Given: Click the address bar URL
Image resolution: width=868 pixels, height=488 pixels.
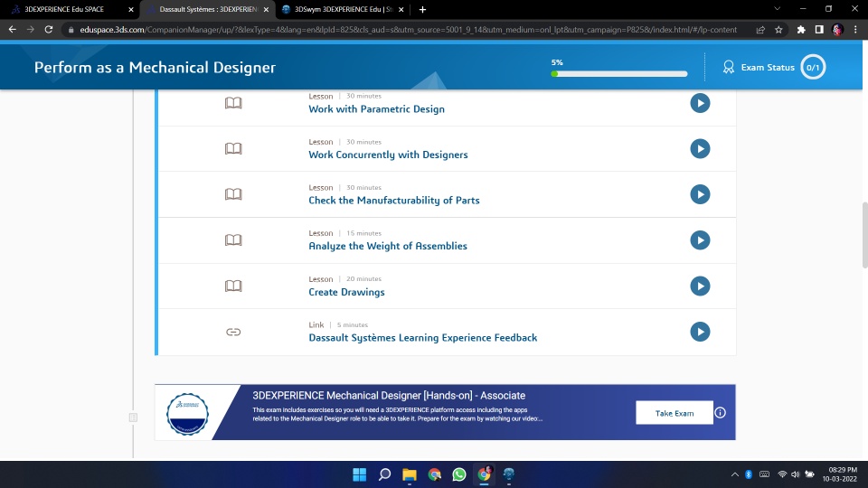Looking at the screenshot, I should click(x=408, y=30).
